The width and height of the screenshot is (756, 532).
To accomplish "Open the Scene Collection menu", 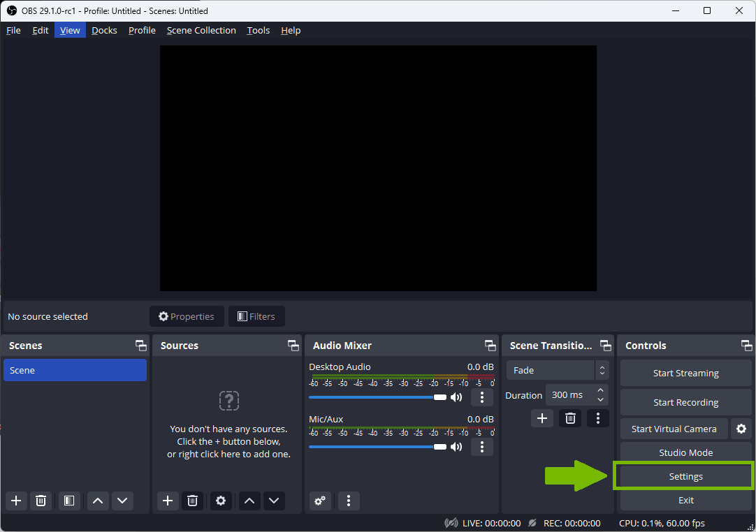I will coord(201,30).
